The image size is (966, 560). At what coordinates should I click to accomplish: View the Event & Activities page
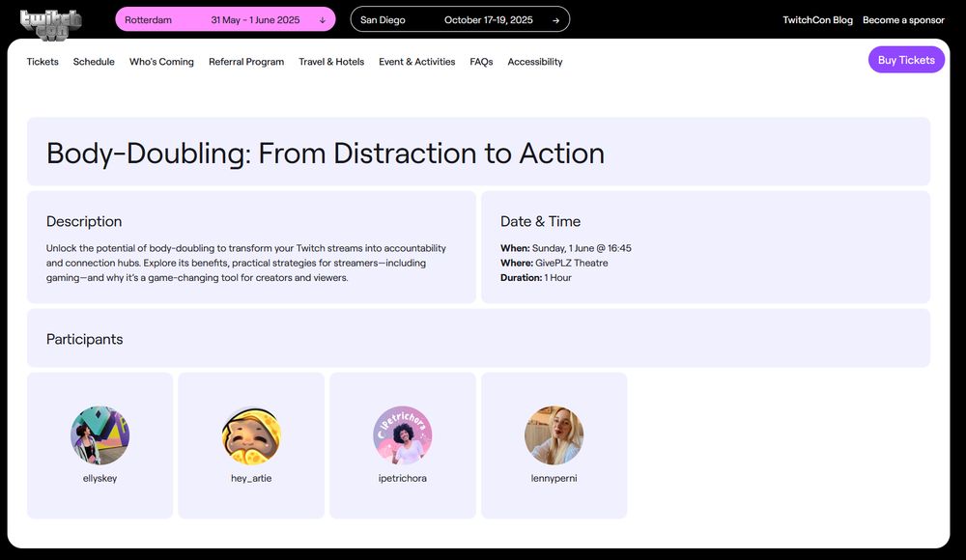click(416, 62)
